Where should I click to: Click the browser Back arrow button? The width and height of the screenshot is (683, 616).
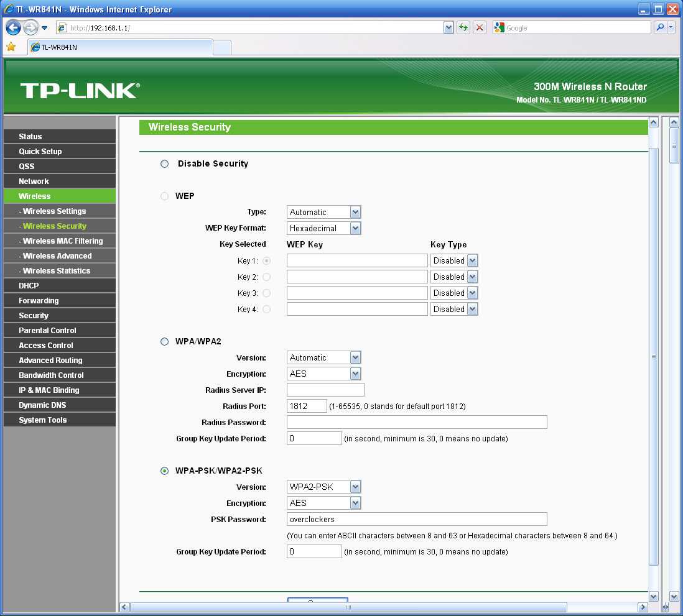point(14,28)
